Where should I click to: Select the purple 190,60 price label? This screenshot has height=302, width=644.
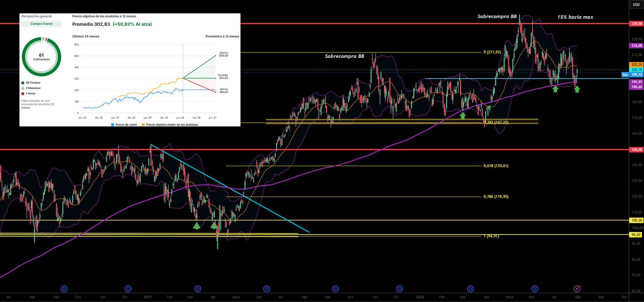[636, 87]
